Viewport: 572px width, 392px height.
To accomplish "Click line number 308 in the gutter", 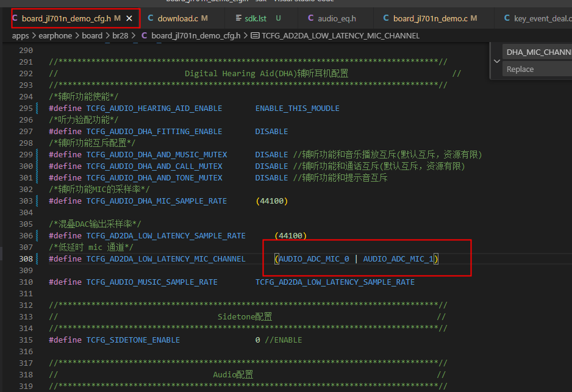I will coord(26,259).
